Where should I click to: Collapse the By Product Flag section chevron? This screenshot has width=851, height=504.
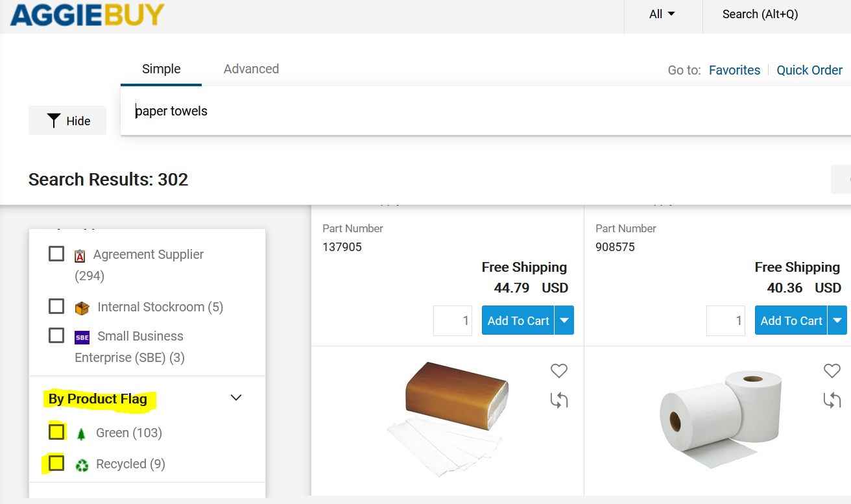(x=236, y=398)
